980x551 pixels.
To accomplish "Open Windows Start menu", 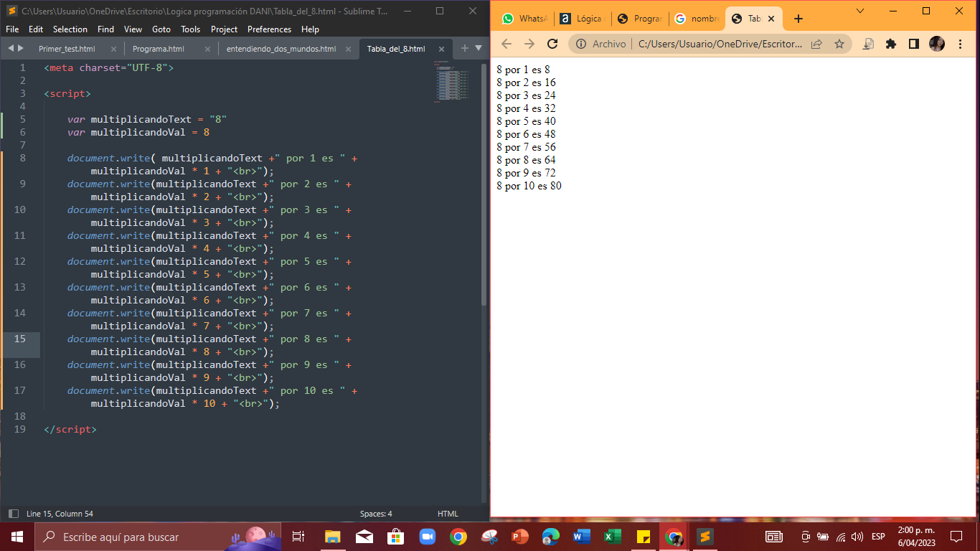I will (x=17, y=537).
